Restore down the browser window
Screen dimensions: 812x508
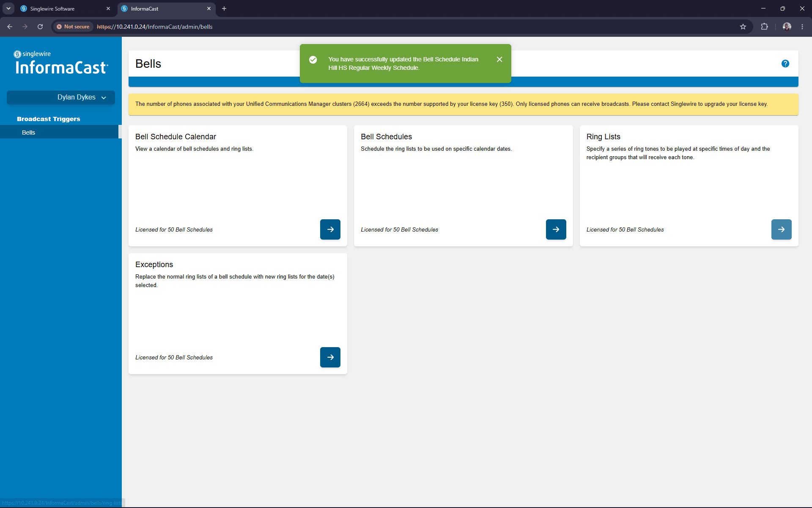783,8
